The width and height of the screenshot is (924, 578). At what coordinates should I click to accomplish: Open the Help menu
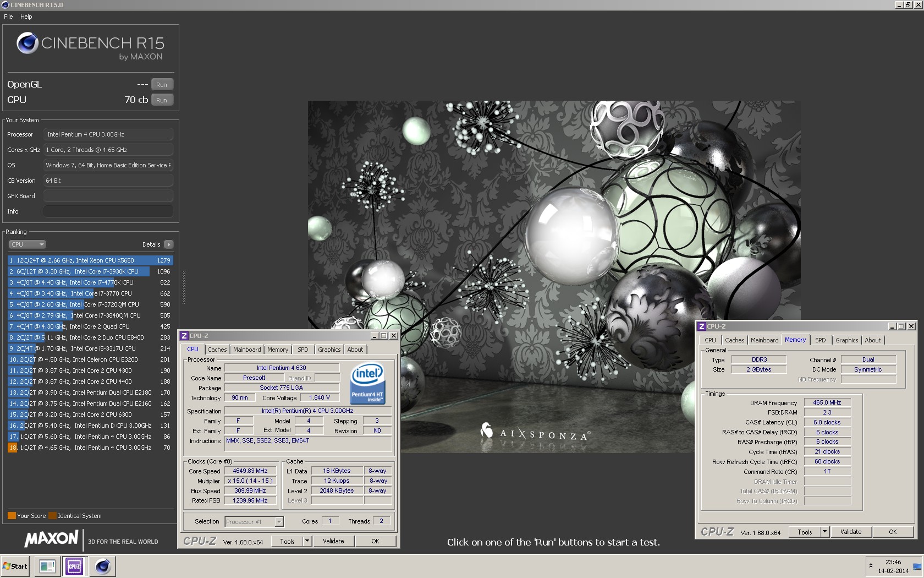point(26,17)
